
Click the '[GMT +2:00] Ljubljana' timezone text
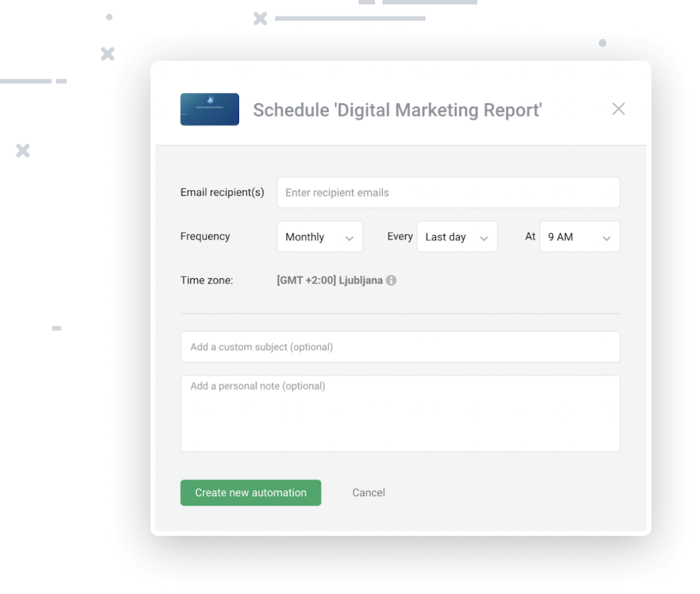329,280
